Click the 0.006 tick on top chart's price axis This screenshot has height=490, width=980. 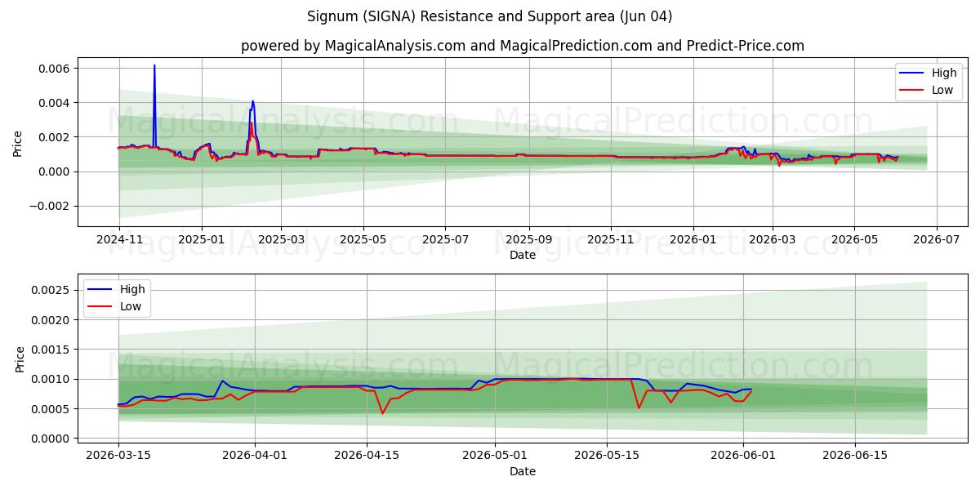click(55, 69)
